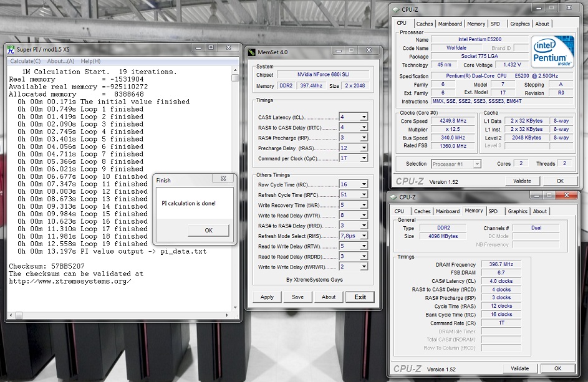Switch to Caches tab in upper CPU-Z window
The image size is (588, 382).
click(x=425, y=24)
